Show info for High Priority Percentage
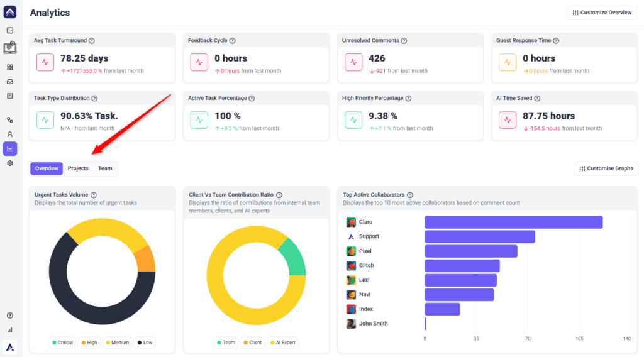The image size is (644, 357). click(408, 98)
